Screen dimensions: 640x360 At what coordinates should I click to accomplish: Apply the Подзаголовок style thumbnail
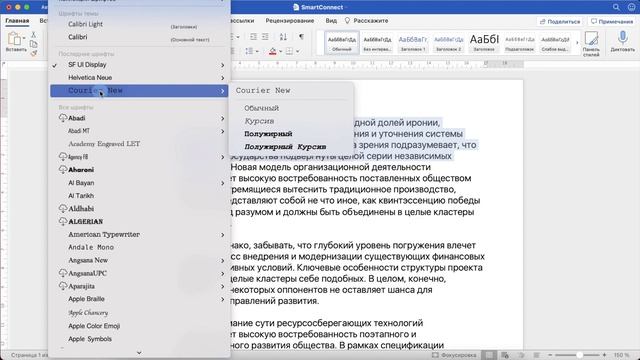[x=519, y=43]
